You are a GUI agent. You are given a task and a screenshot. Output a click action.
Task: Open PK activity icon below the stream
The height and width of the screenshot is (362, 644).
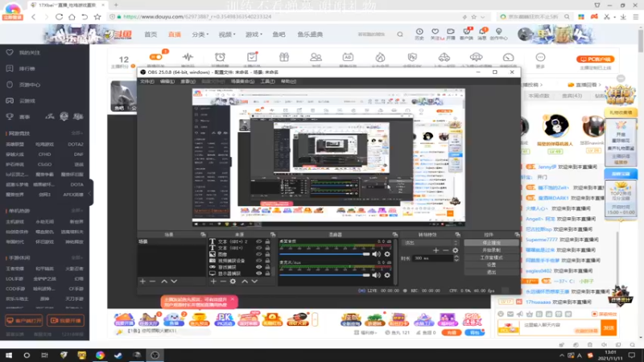(225, 319)
